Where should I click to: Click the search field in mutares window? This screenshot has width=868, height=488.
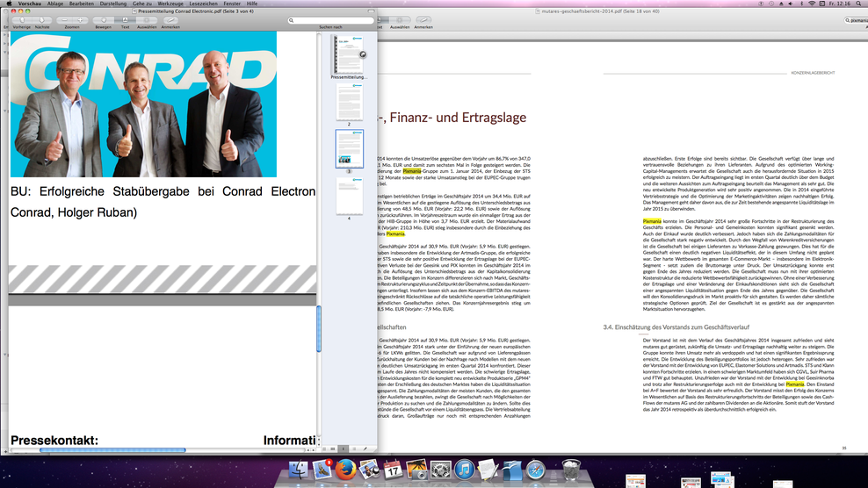click(857, 20)
